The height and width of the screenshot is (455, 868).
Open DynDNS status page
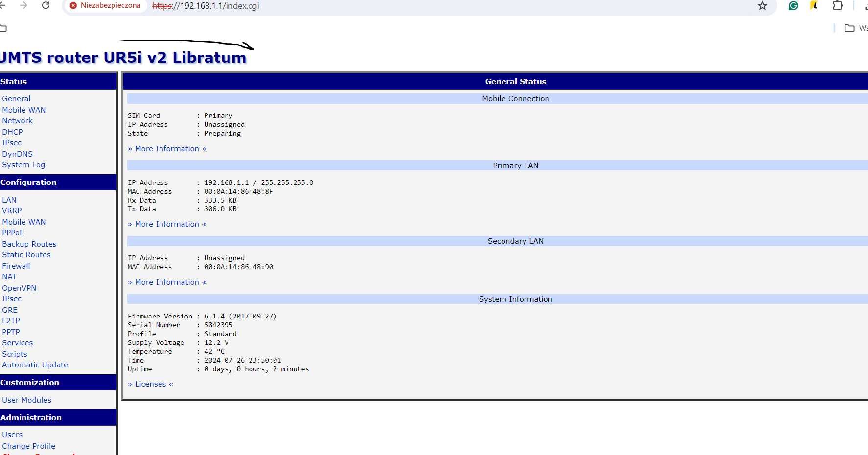[17, 154]
